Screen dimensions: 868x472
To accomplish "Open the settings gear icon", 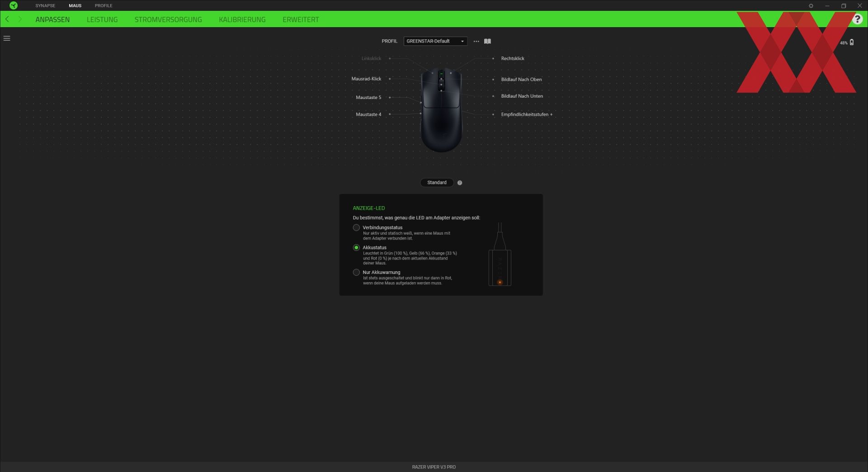I will pos(811,6).
